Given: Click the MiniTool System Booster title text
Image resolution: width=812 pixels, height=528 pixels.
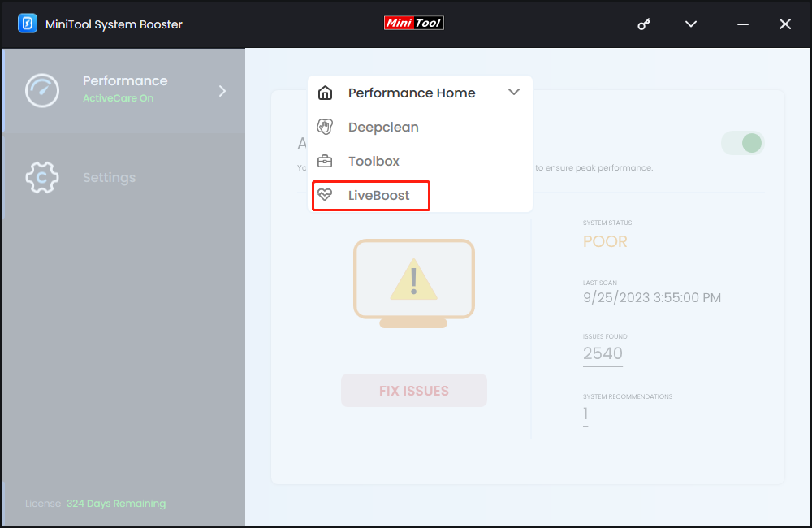Looking at the screenshot, I should (x=114, y=24).
